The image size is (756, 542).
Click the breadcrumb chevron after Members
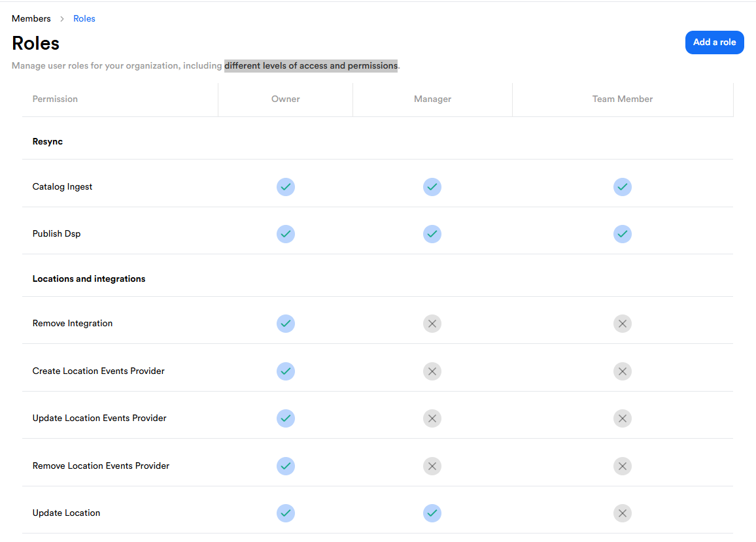pyautogui.click(x=62, y=19)
